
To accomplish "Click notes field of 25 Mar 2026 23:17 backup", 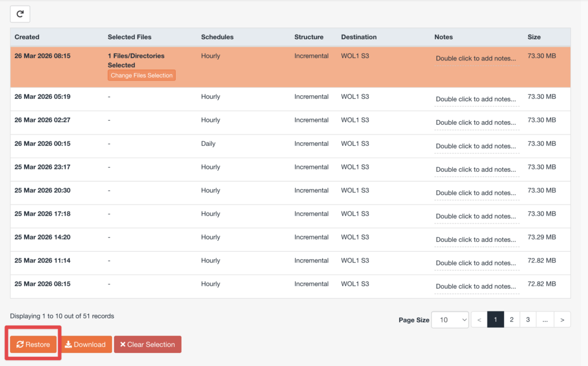I will (x=476, y=169).
